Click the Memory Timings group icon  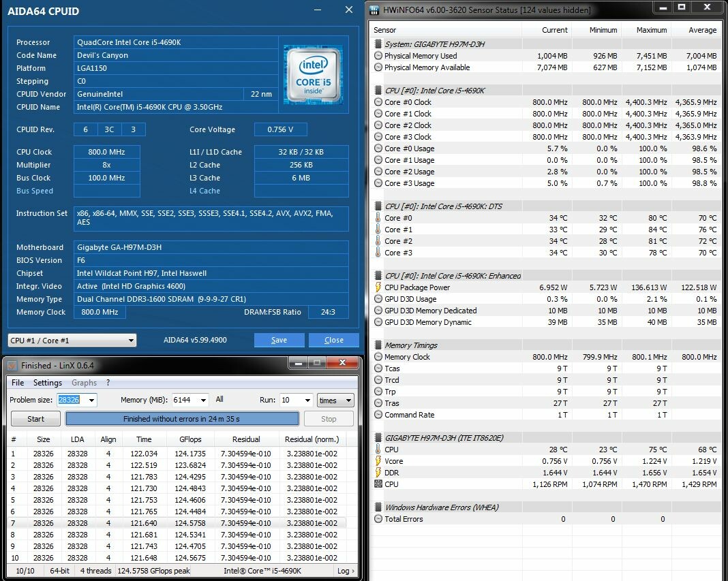click(x=378, y=345)
